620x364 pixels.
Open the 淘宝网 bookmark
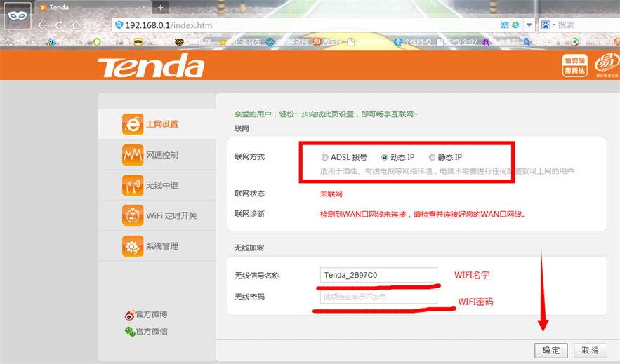point(327,42)
